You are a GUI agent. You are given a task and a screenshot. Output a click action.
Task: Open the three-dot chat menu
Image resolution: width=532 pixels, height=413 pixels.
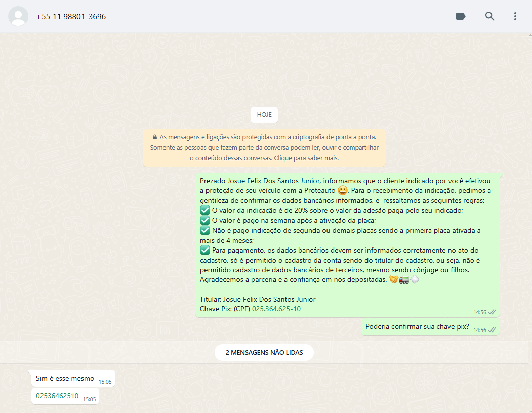(x=515, y=16)
